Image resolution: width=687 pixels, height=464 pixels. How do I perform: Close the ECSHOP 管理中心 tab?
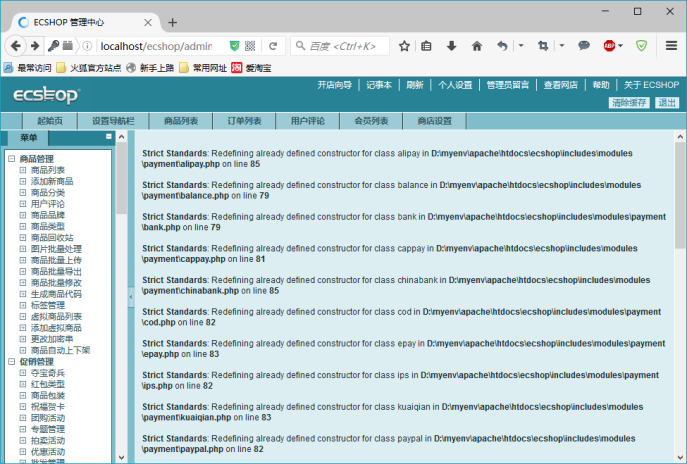tap(148, 22)
